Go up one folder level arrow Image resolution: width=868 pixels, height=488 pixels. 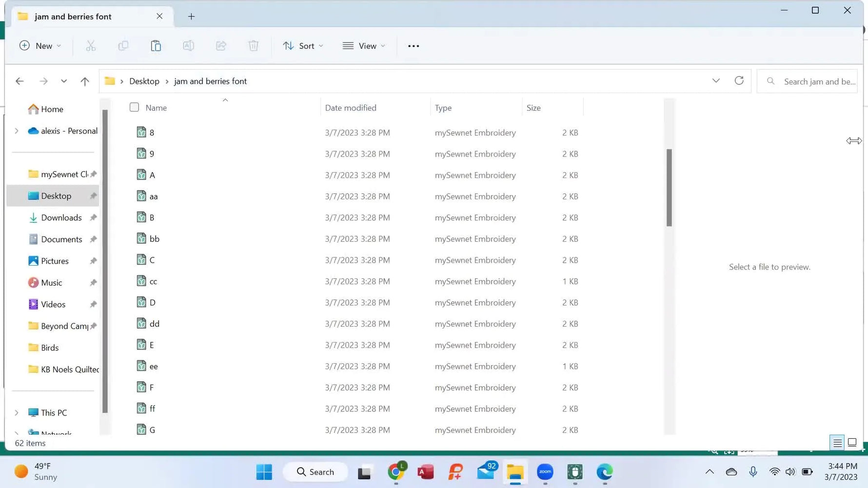(85, 81)
